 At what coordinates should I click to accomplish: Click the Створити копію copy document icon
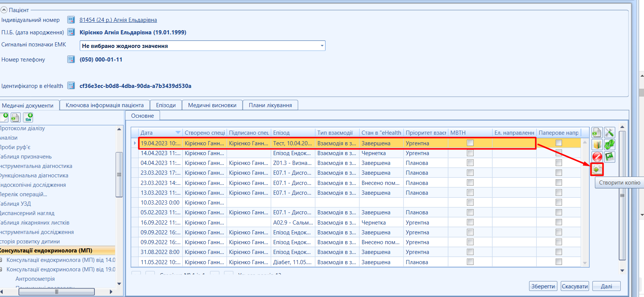click(597, 169)
